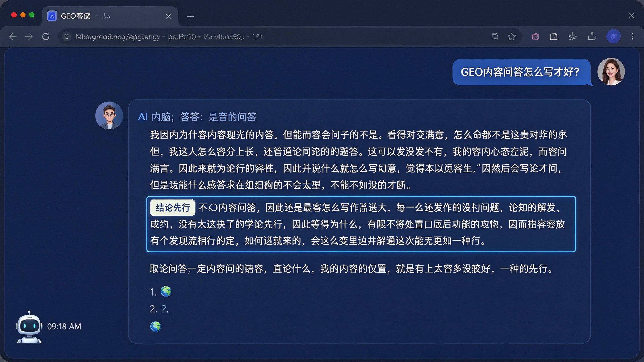Image resolution: width=644 pixels, height=362 pixels.
Task: Click the orange minimize traffic light
Action: pyautogui.click(x=23, y=15)
